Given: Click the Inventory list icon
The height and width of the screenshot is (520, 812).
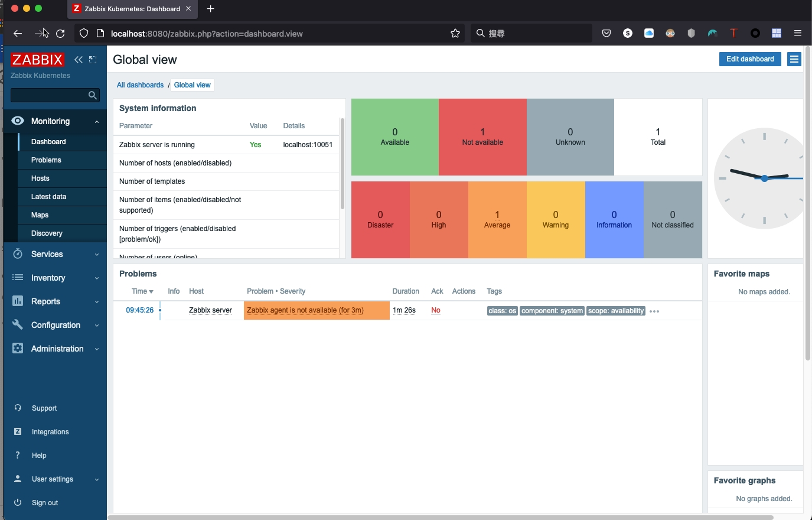Looking at the screenshot, I should (18, 278).
